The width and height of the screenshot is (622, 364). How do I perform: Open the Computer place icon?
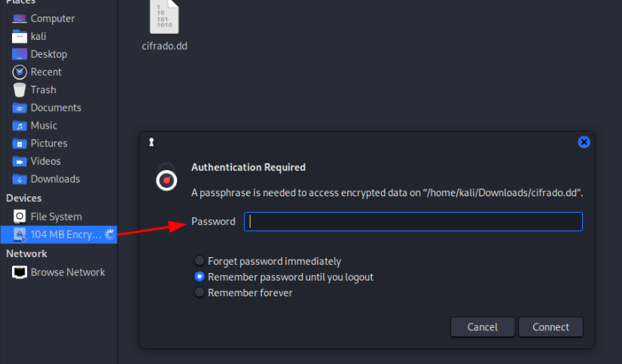(x=19, y=19)
